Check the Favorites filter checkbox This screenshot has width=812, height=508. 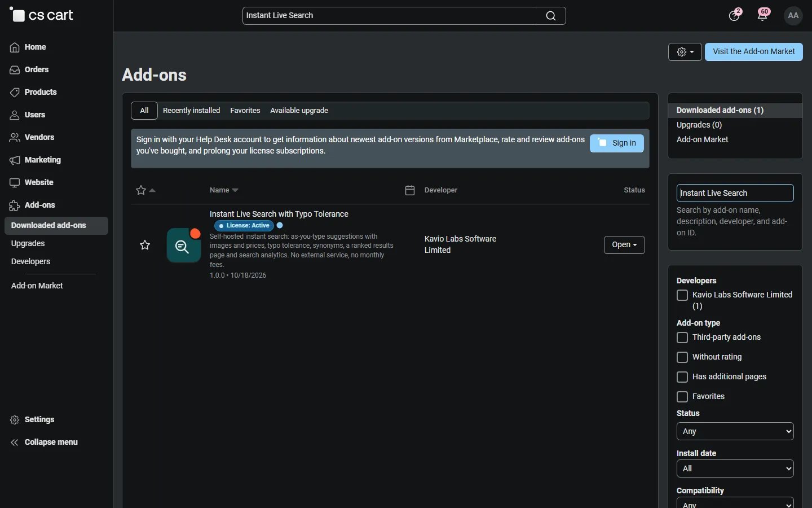682,397
